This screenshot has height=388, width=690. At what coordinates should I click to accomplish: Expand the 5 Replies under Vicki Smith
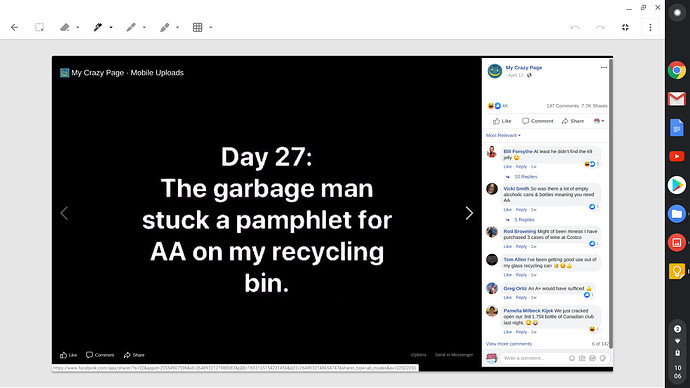[524, 220]
